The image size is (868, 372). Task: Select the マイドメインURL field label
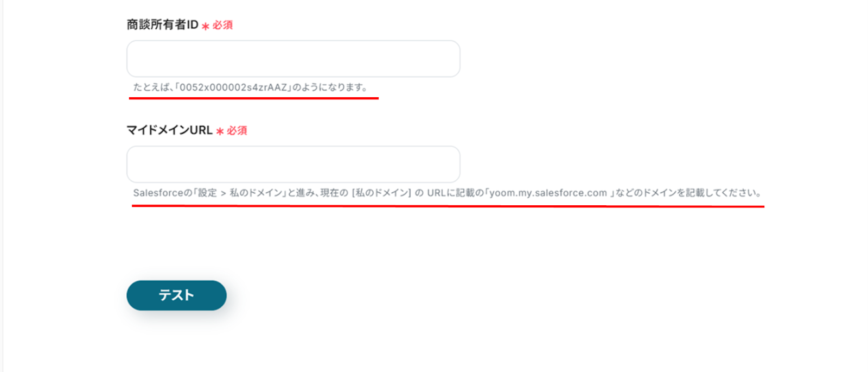pos(169,130)
